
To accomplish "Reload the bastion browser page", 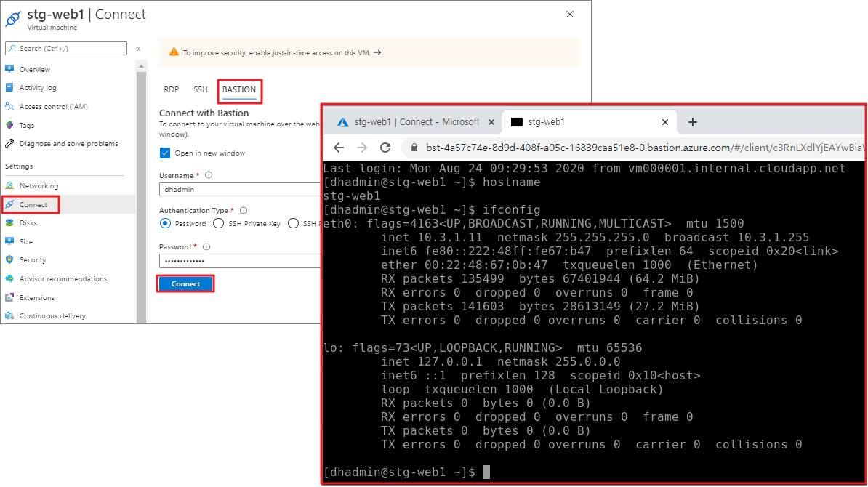I will [385, 148].
